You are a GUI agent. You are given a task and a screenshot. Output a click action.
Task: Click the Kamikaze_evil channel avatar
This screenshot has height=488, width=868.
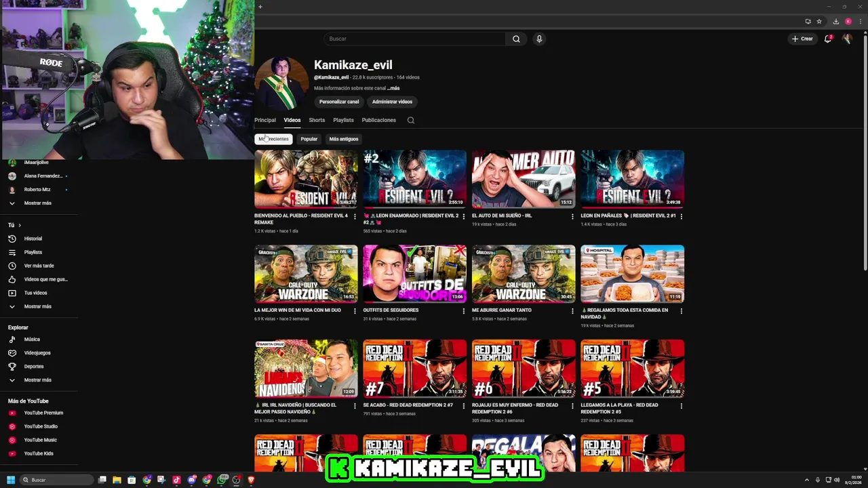[281, 83]
